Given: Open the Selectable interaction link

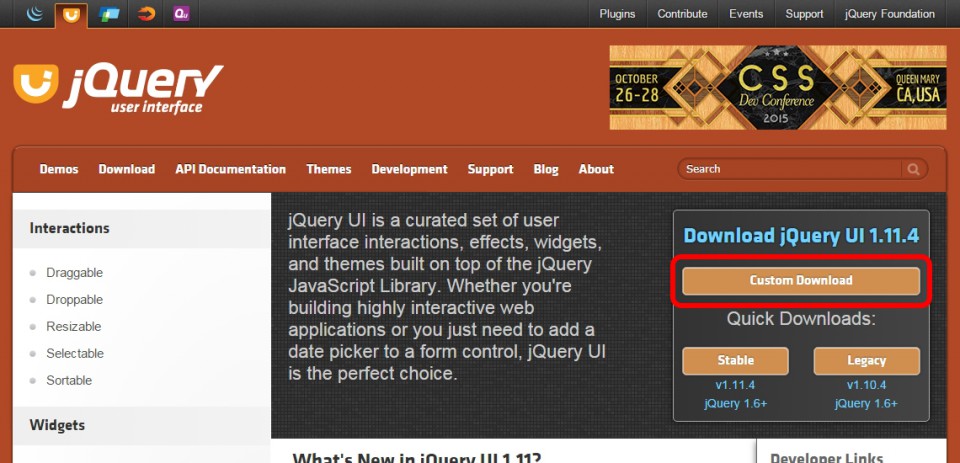Looking at the screenshot, I should pyautogui.click(x=75, y=353).
